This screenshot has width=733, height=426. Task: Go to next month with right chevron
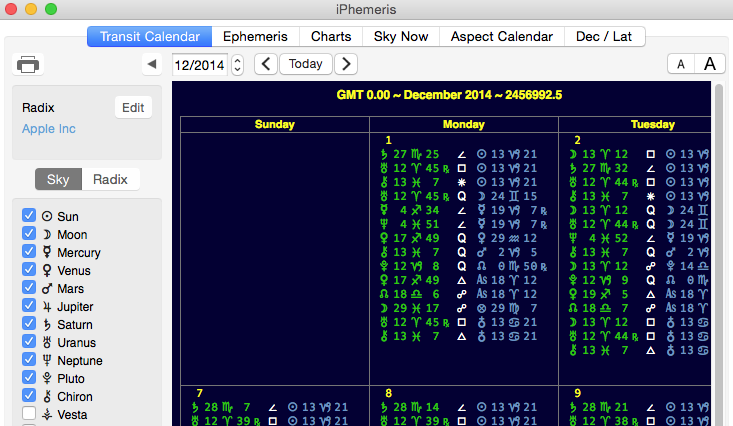(346, 64)
